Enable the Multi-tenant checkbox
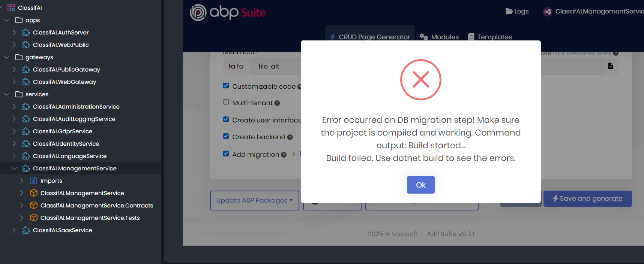Screen dimensions: 644x264 (x=226, y=102)
